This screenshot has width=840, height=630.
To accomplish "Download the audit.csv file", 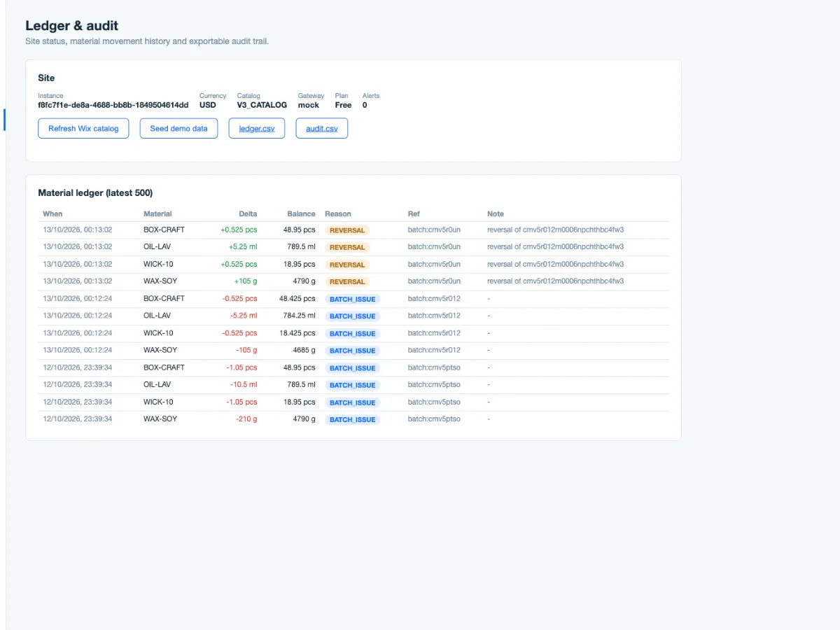I will coord(322,129).
